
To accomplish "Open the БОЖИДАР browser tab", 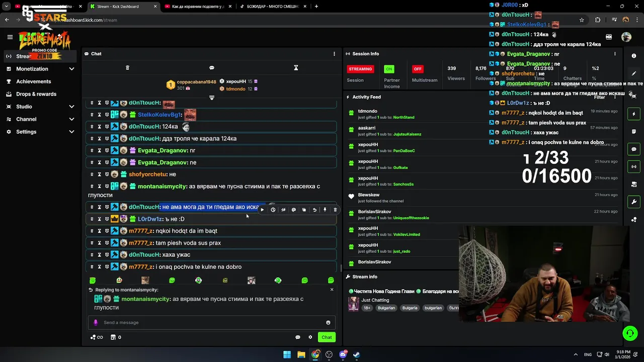I will (x=273, y=7).
